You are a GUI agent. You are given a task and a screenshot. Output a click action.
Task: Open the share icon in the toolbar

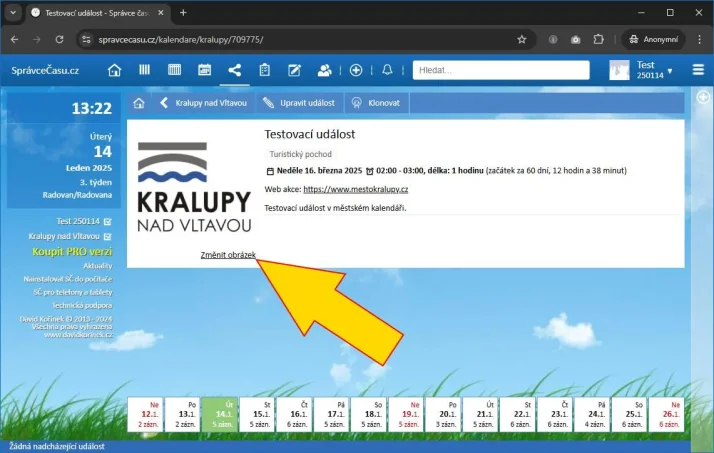point(234,70)
